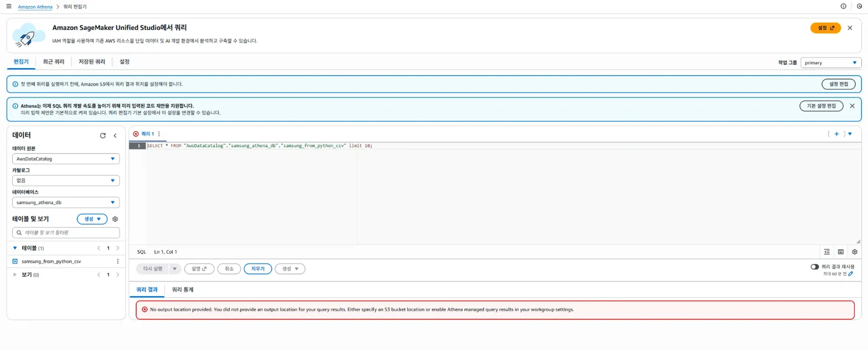Image resolution: width=868 pixels, height=350 pixels.
Task: Open the clock icon at far top right
Action: click(859, 6)
